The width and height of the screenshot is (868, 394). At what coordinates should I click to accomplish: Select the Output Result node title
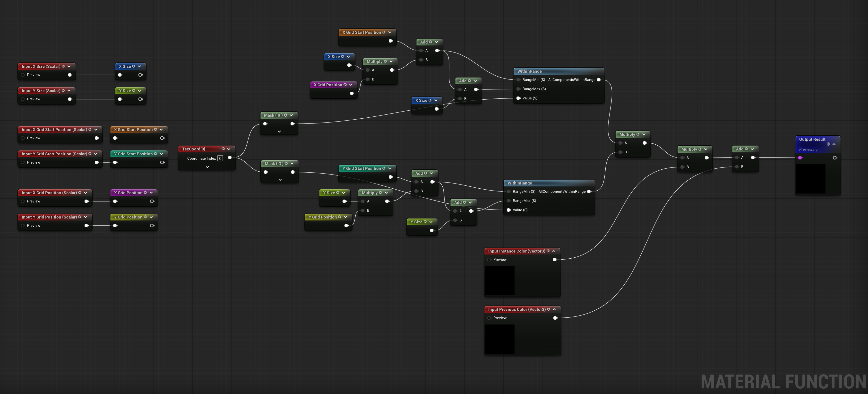point(812,139)
